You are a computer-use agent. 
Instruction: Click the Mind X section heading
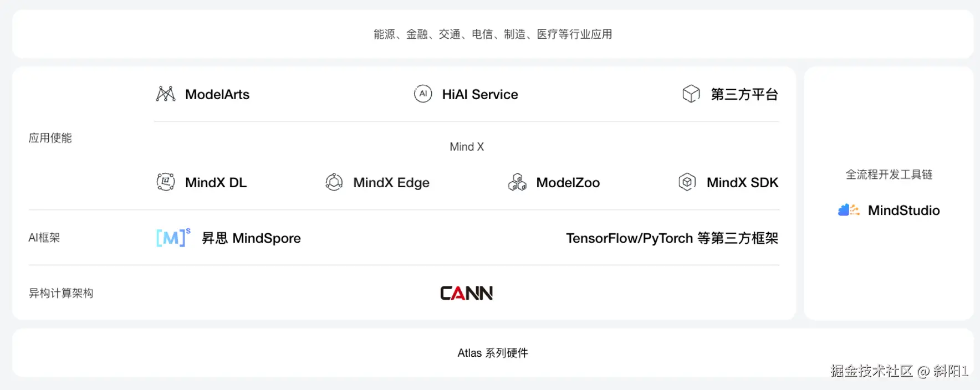[467, 147]
